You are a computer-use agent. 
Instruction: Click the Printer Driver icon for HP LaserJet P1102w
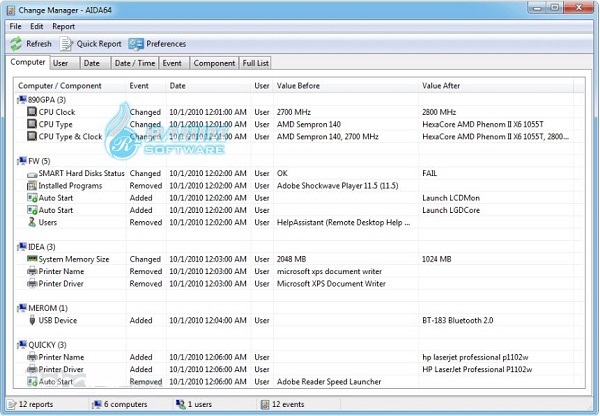click(x=32, y=369)
